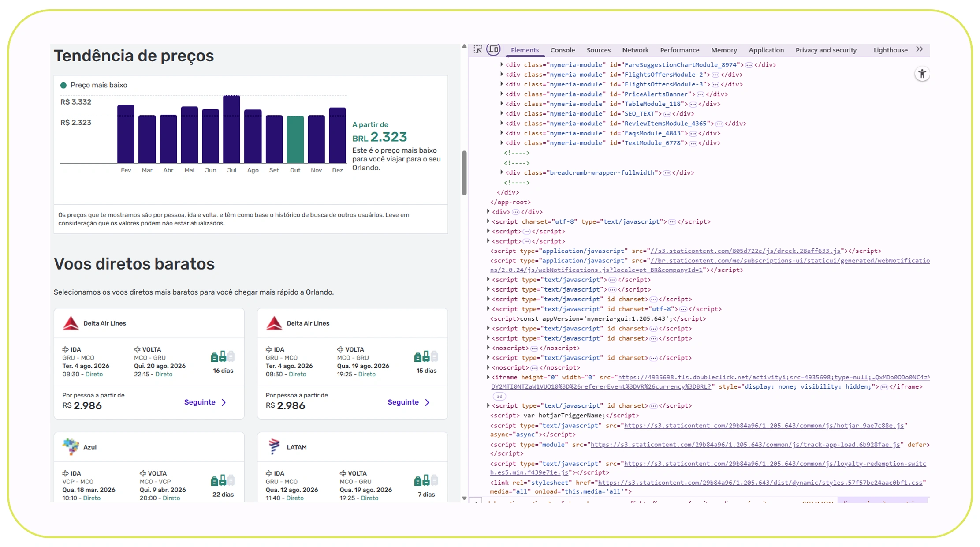Toggle the device toolbar emulation mode
The width and height of the screenshot is (980, 547).
pos(494,49)
